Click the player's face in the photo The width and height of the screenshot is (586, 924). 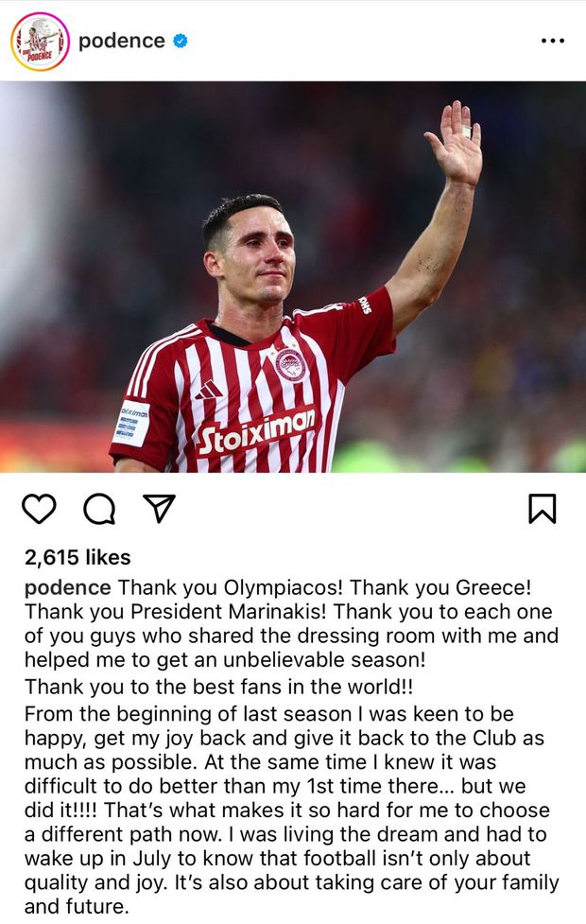(260, 257)
